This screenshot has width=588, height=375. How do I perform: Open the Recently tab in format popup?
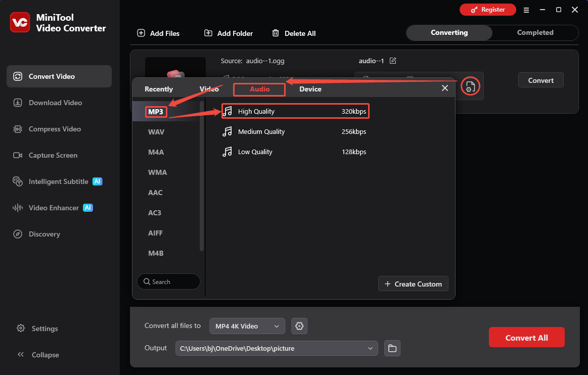click(159, 89)
